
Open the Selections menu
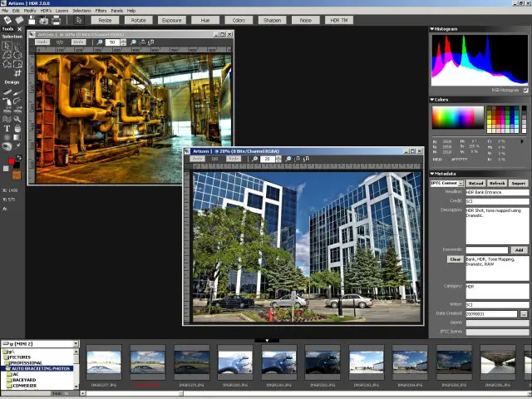pyautogui.click(x=81, y=10)
